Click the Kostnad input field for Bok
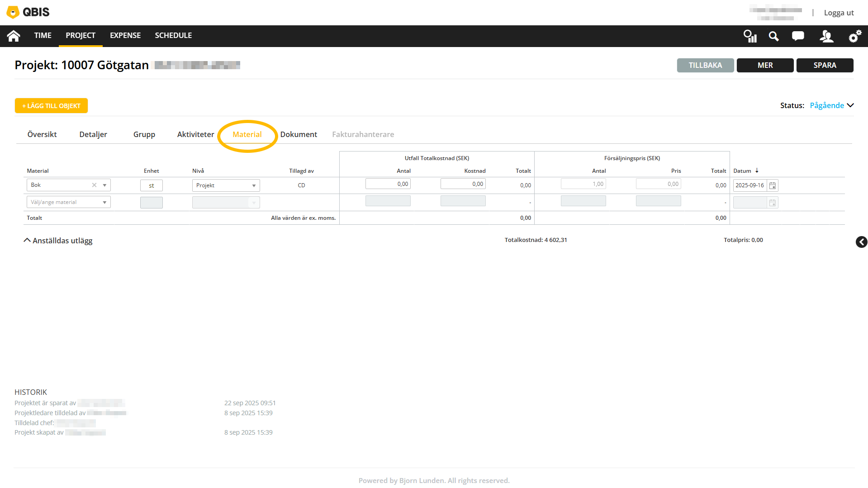This screenshot has width=868, height=488. [463, 184]
